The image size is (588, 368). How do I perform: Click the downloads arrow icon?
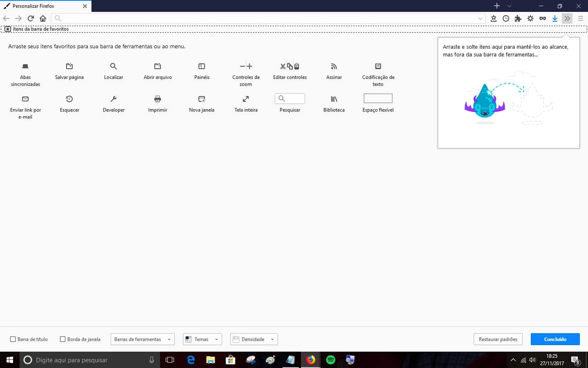(555, 18)
